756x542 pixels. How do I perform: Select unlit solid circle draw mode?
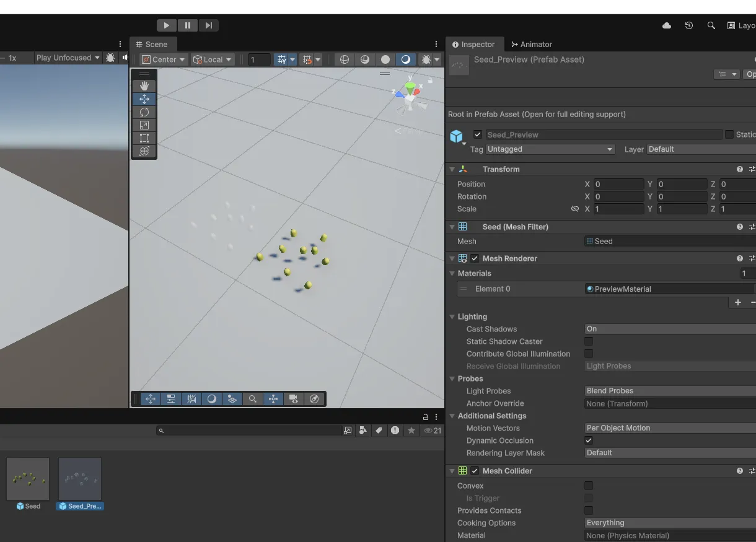tap(385, 59)
